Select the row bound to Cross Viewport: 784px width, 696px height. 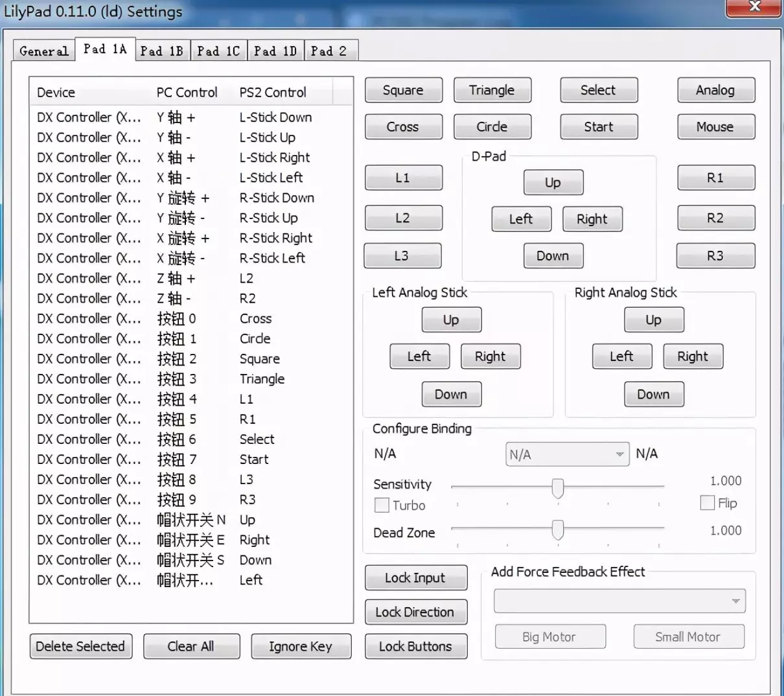tap(191, 318)
